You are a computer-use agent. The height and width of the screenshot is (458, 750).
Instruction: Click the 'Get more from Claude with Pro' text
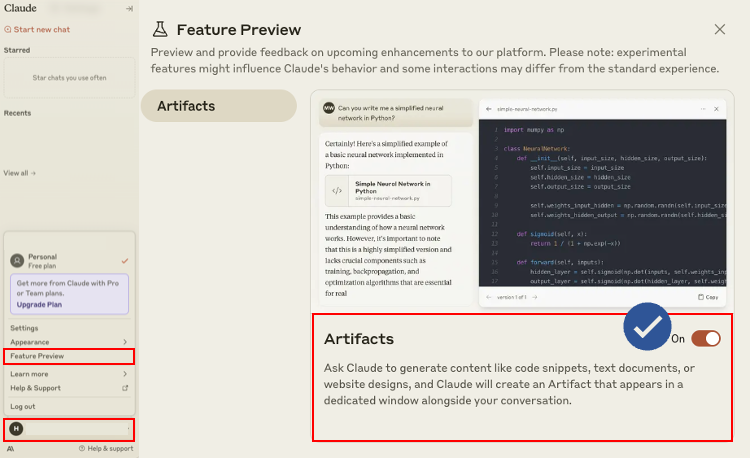[x=67, y=288]
